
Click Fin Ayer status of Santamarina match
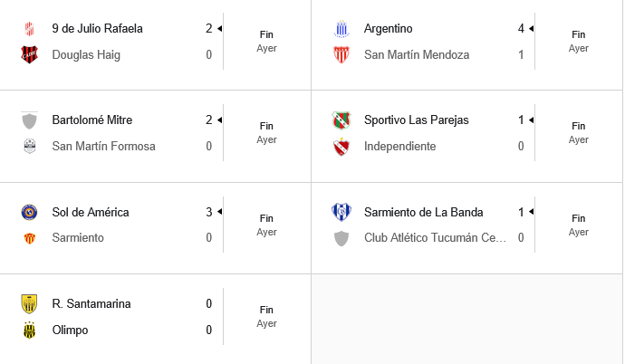tap(266, 317)
